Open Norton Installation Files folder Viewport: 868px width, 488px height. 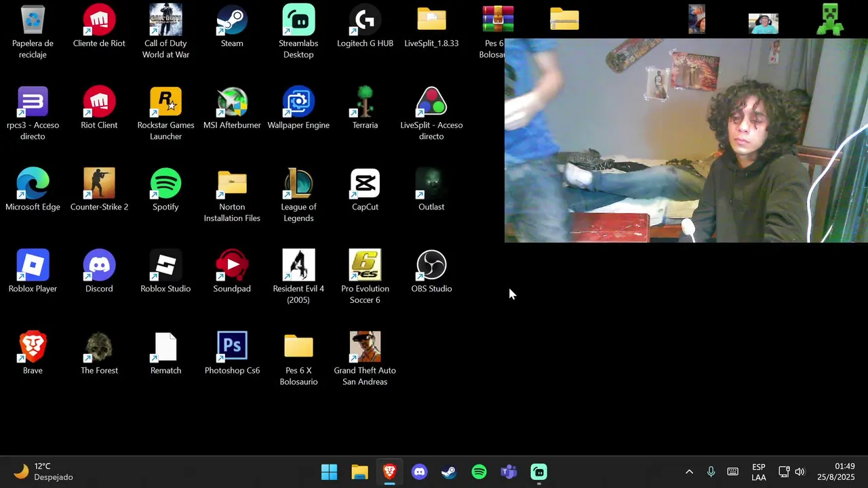tap(232, 196)
